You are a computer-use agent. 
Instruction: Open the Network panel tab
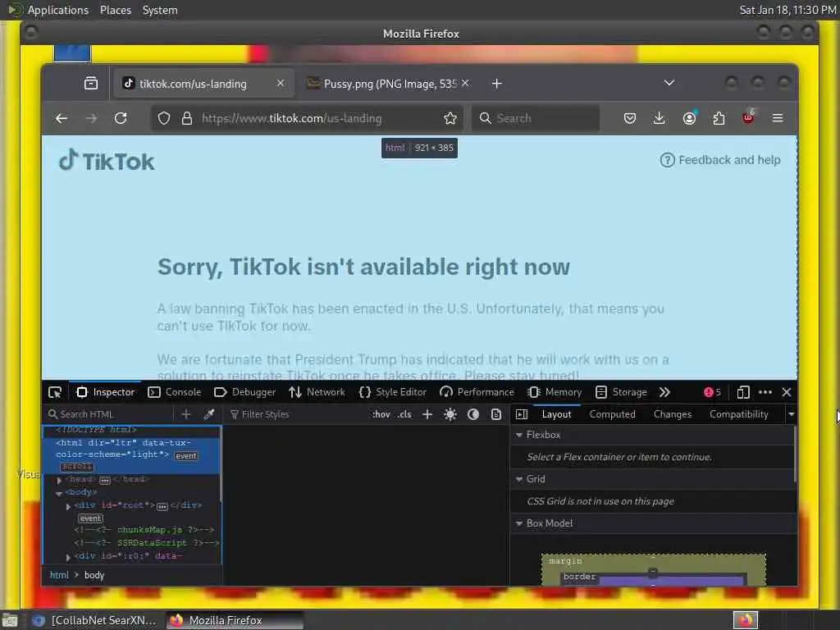click(x=317, y=392)
